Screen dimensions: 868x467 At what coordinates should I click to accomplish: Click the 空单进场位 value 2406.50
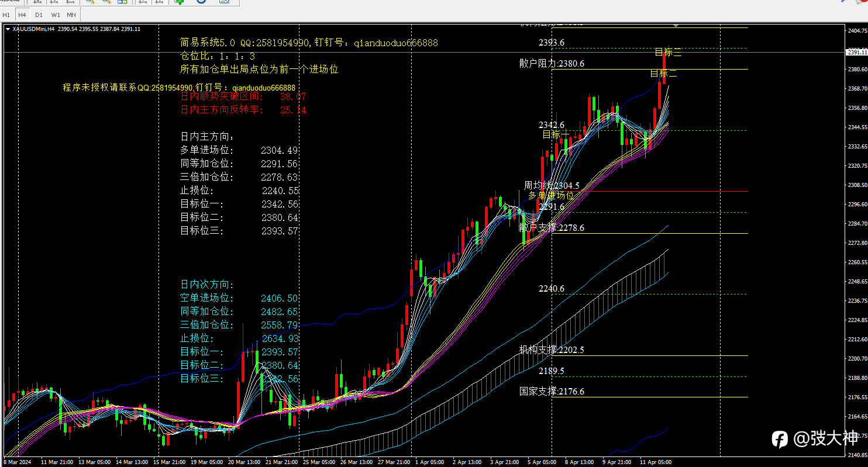280,298
